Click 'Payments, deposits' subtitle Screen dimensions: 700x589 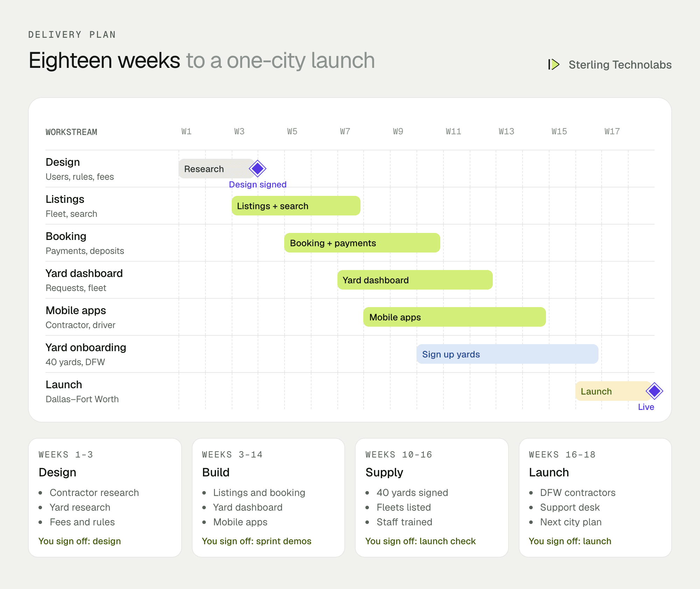[85, 251]
